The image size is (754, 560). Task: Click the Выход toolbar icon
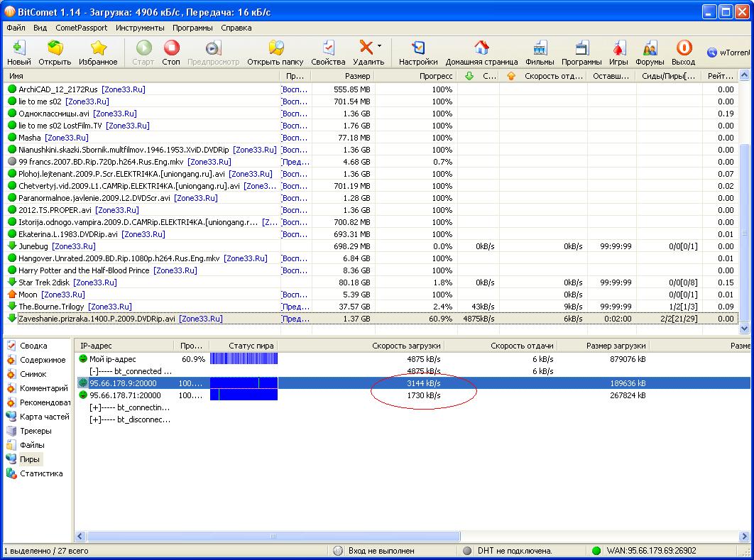pyautogui.click(x=683, y=48)
